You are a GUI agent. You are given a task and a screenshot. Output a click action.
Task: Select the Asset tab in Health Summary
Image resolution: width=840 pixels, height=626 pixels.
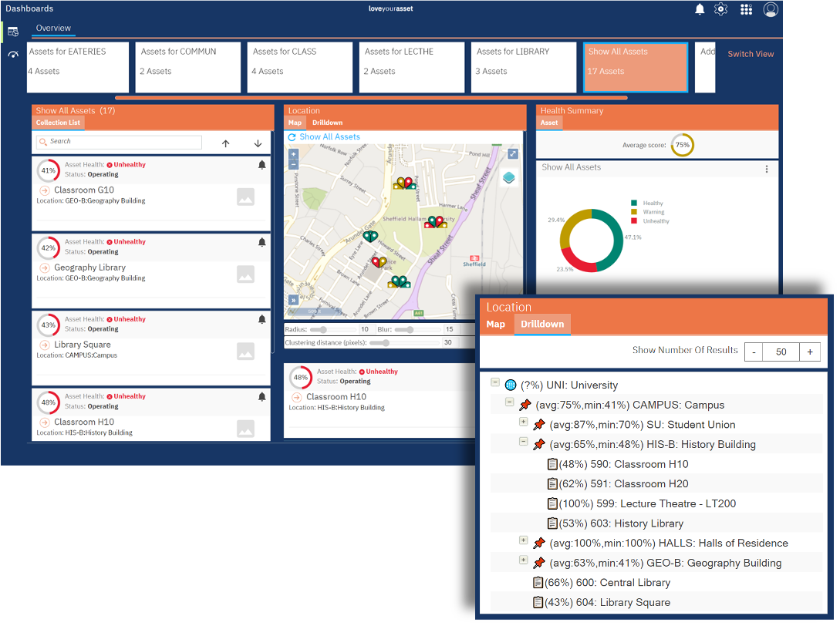(x=549, y=123)
